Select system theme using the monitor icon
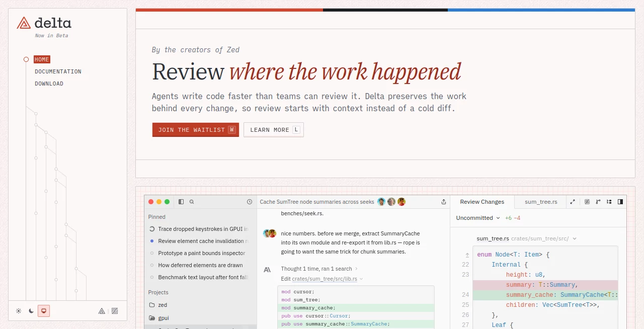644x329 pixels. pos(44,311)
